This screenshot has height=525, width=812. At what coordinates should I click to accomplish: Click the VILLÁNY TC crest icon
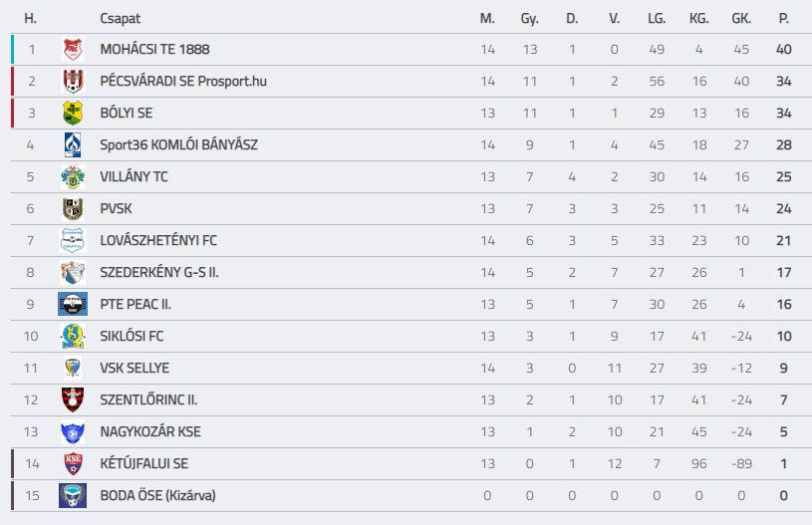(x=73, y=177)
